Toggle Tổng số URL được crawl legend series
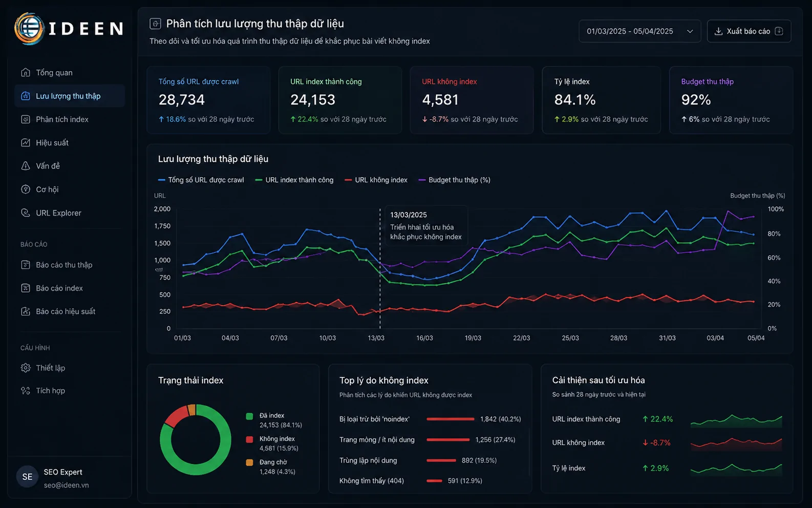The width and height of the screenshot is (812, 508). (x=201, y=180)
